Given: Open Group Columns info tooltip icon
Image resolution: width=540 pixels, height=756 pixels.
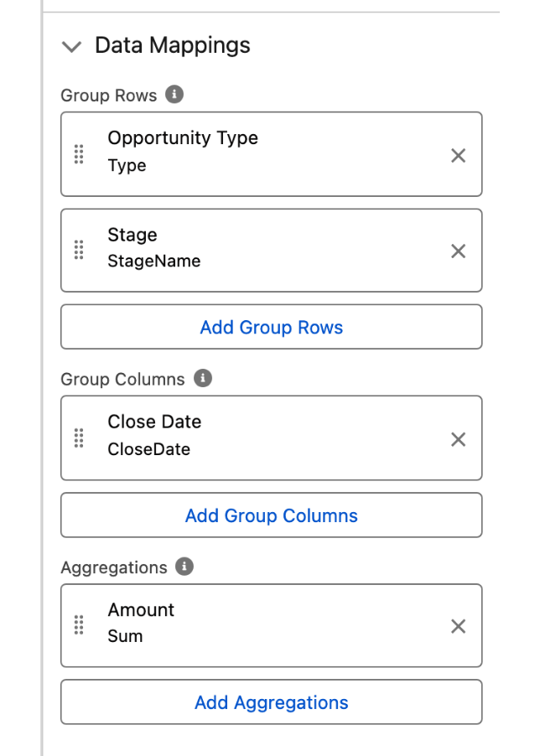Looking at the screenshot, I should (x=203, y=378).
